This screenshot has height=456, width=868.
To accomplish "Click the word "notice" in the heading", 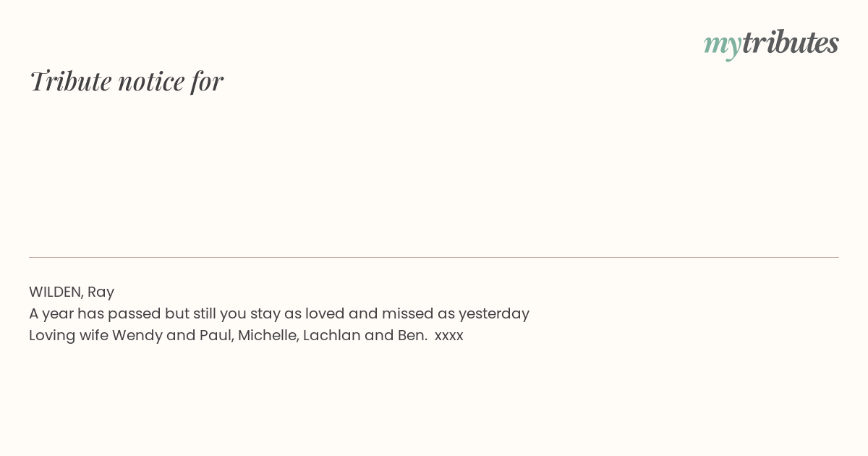I will point(151,81).
